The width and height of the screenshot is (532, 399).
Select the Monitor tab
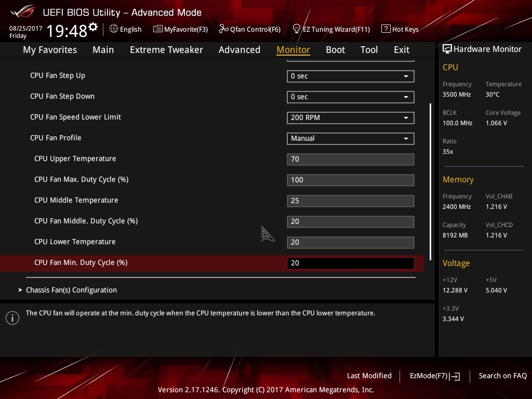tap(293, 50)
